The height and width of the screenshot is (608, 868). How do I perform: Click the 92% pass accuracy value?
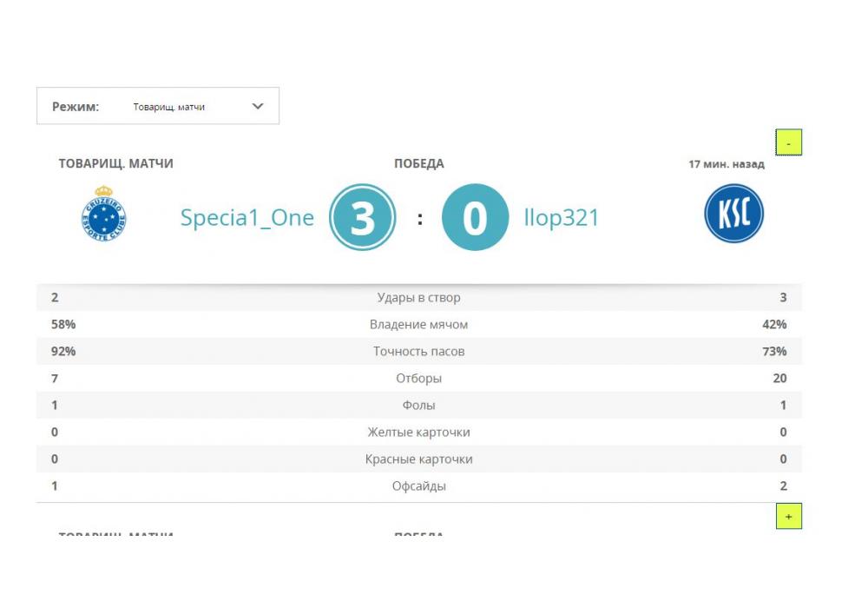click(63, 351)
